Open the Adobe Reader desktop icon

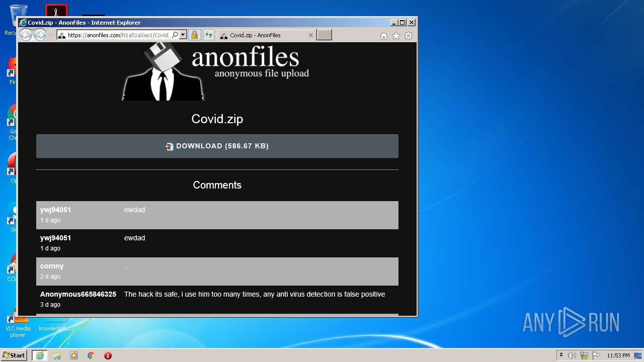tap(56, 11)
